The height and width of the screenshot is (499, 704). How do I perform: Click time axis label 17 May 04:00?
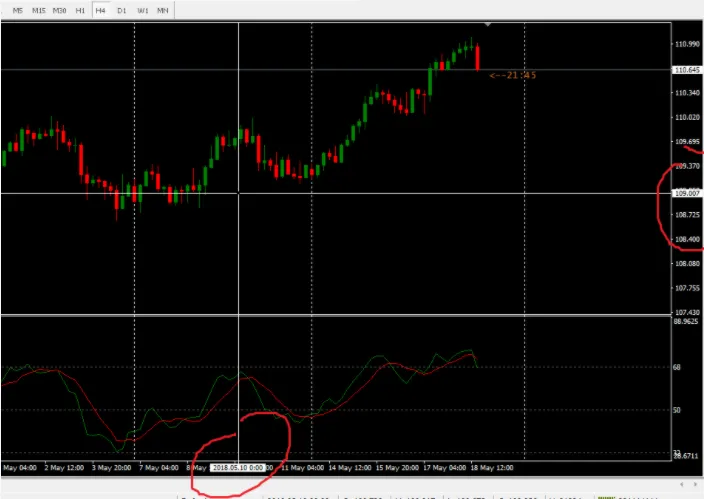(x=445, y=468)
